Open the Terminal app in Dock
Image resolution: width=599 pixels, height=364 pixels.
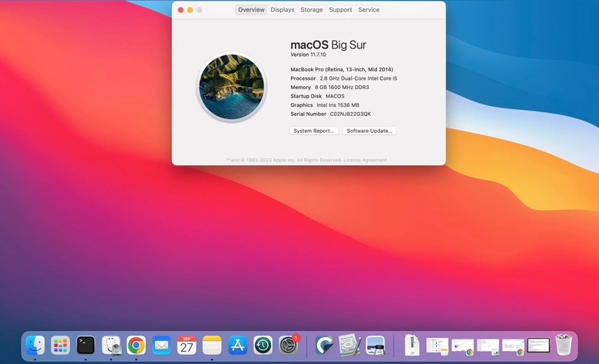coord(85,346)
